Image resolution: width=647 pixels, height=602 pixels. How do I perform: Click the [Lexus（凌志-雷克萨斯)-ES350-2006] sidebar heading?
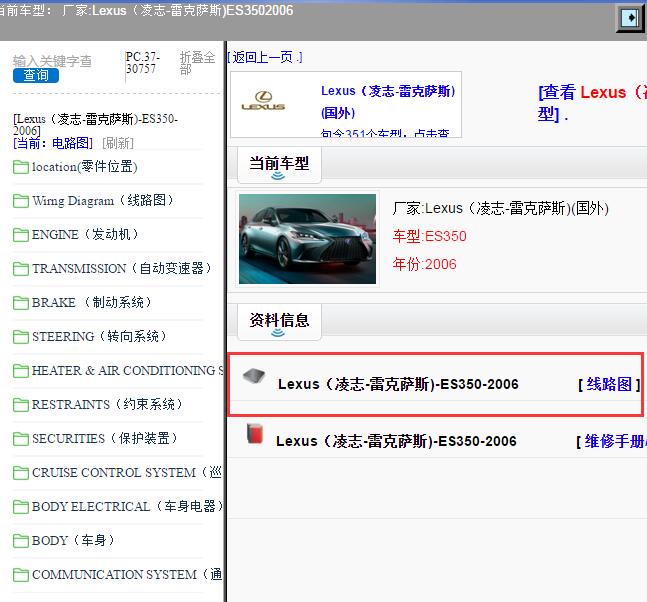pos(95,125)
